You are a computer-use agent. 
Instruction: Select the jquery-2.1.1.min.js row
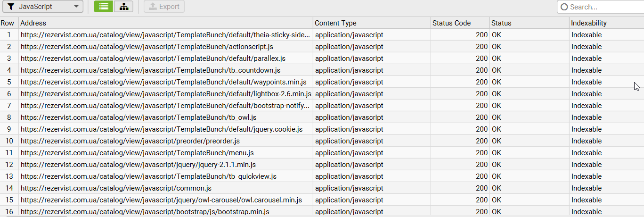point(138,165)
